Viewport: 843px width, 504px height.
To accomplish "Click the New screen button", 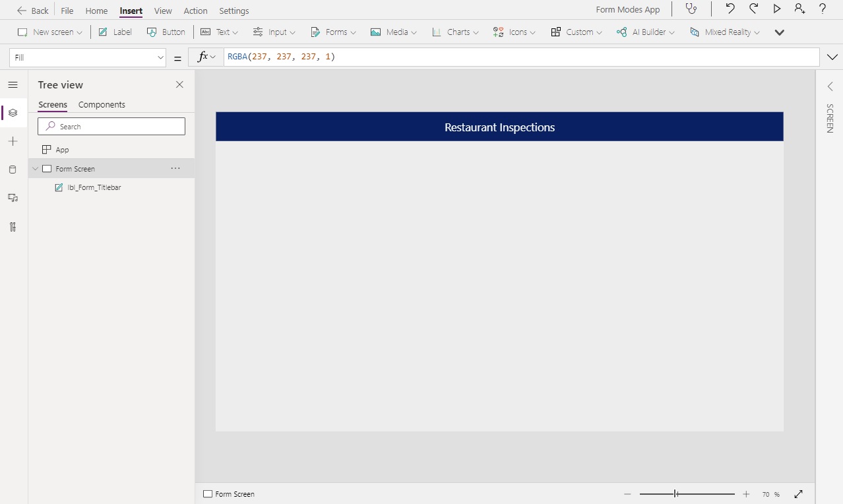I will coord(49,31).
